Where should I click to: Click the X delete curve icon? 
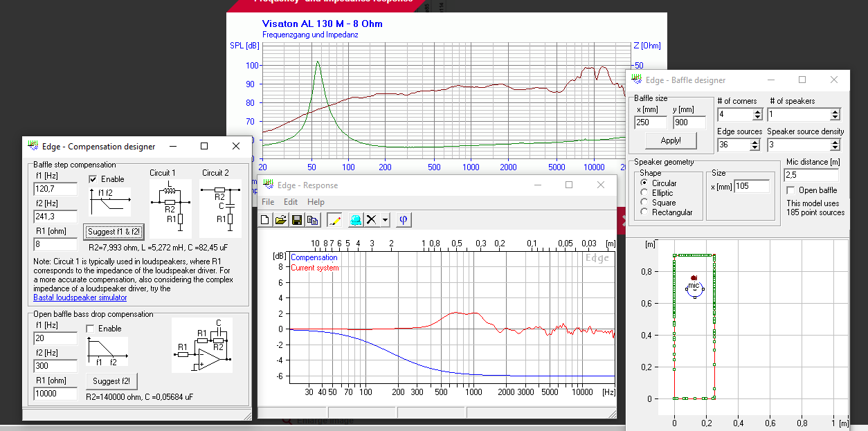pyautogui.click(x=372, y=220)
